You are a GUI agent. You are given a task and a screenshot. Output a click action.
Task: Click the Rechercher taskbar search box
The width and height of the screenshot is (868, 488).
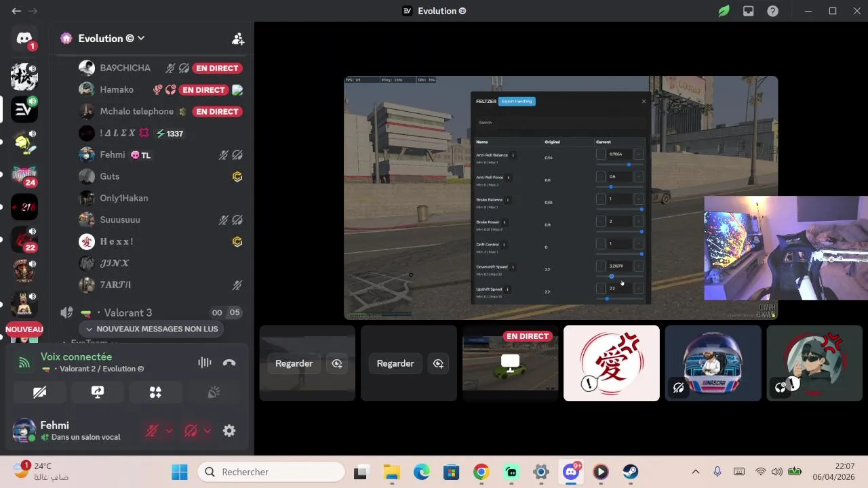coord(271,472)
